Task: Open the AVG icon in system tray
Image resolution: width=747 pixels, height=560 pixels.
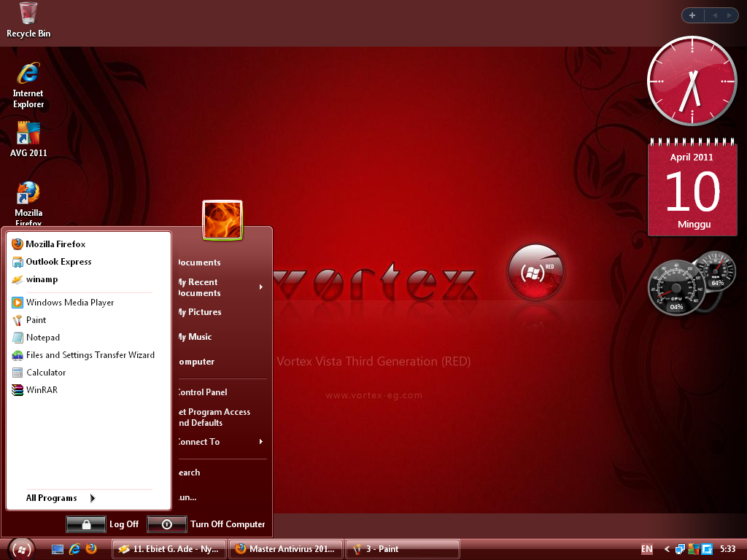Action: (694, 549)
